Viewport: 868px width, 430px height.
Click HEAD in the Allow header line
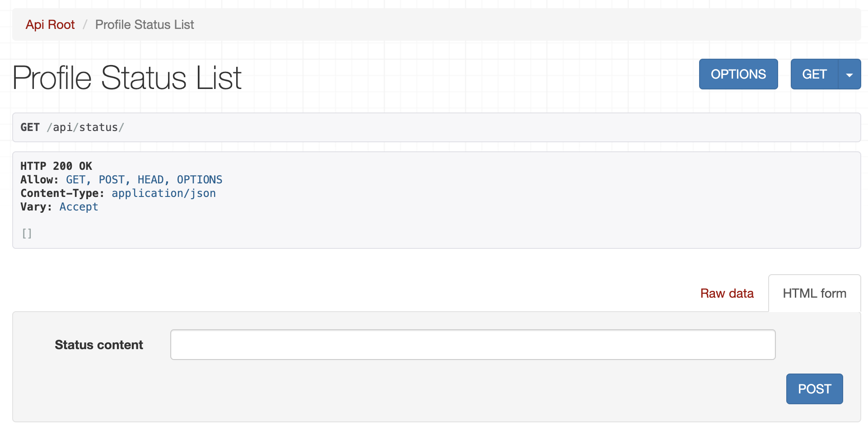150,180
